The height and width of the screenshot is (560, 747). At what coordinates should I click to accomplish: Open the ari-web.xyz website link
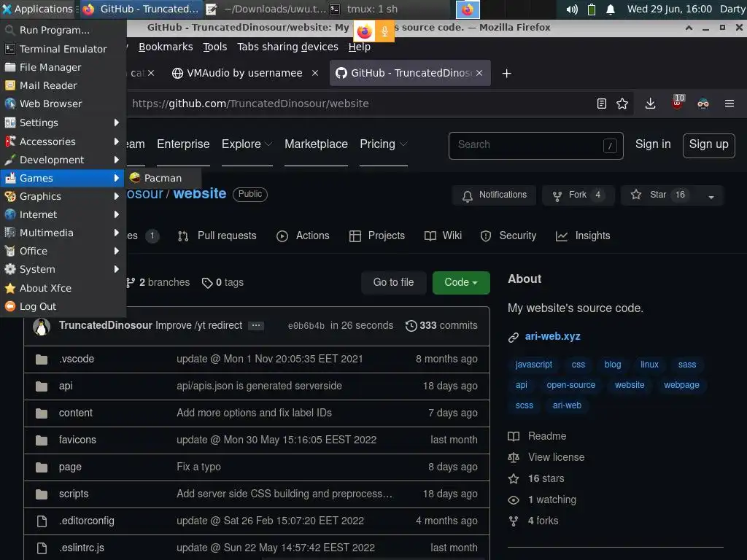(553, 336)
